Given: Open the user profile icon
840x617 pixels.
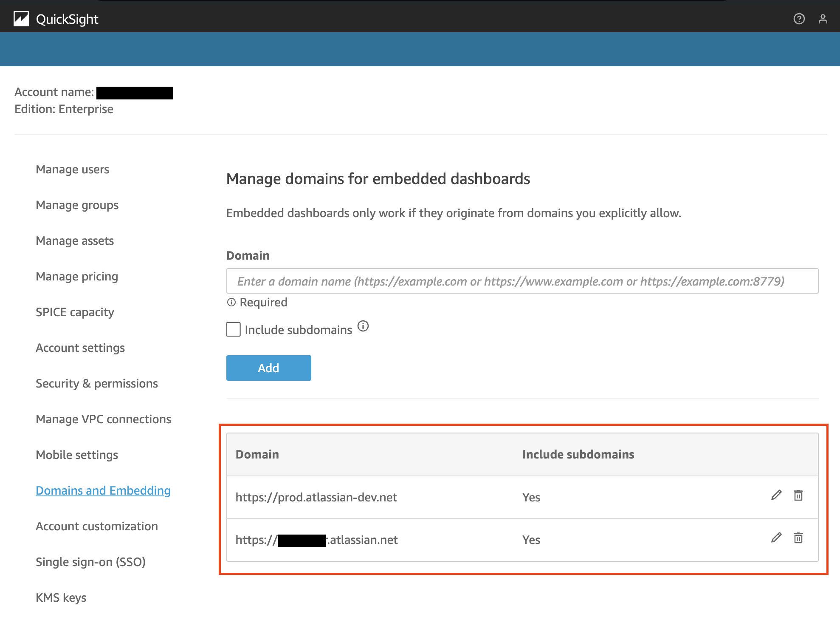Looking at the screenshot, I should tap(823, 19).
